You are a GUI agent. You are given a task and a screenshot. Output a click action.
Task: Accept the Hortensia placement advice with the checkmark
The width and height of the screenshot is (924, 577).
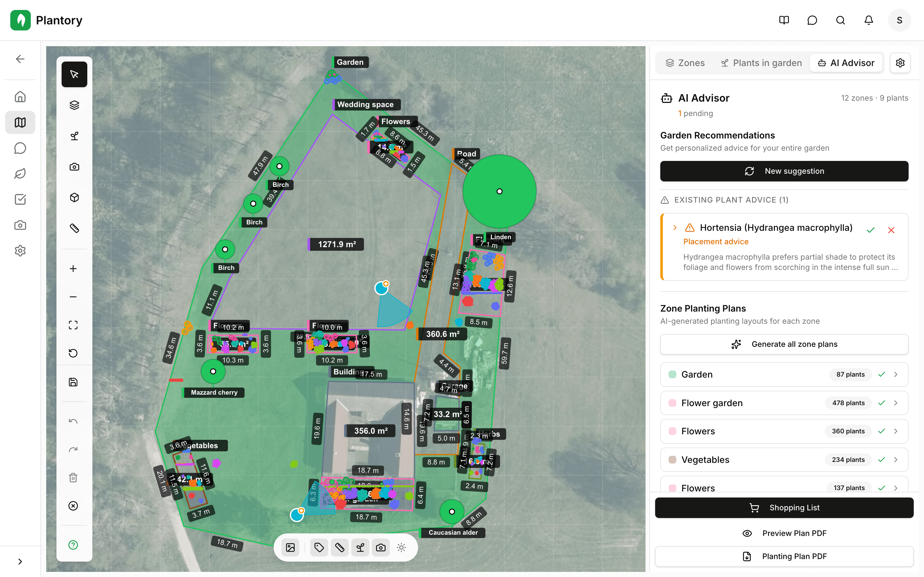click(x=870, y=230)
